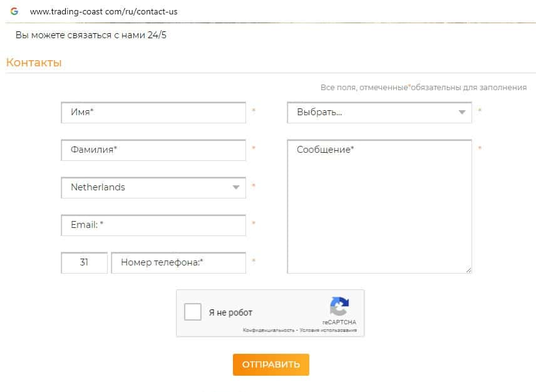Focus the 'Номер телефона' field

[178, 262]
